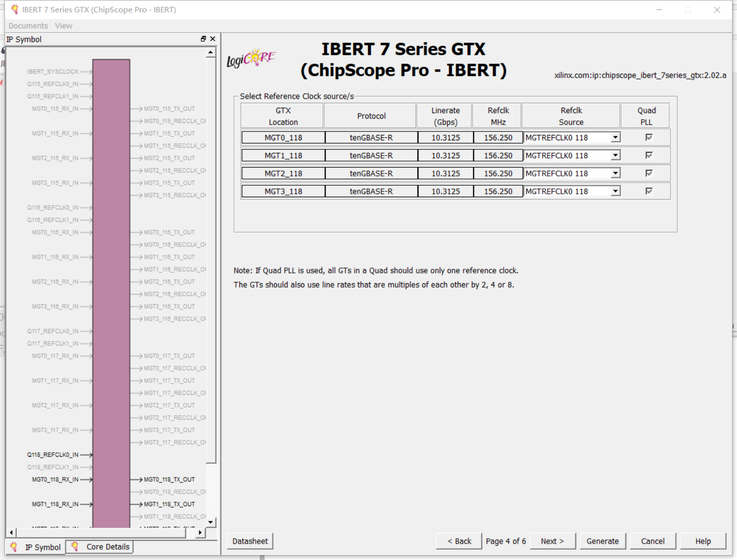Open Refclk Source dropdown for MGT3_118

click(615, 191)
